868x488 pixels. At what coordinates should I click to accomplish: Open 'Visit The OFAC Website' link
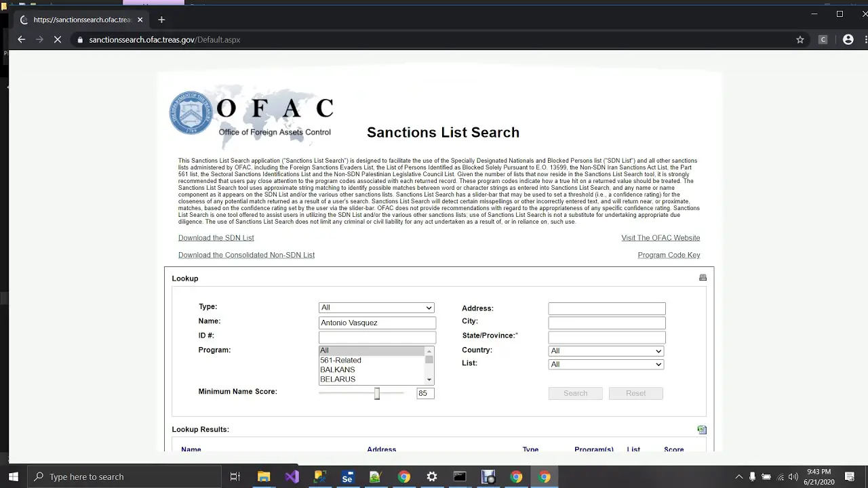coord(660,238)
